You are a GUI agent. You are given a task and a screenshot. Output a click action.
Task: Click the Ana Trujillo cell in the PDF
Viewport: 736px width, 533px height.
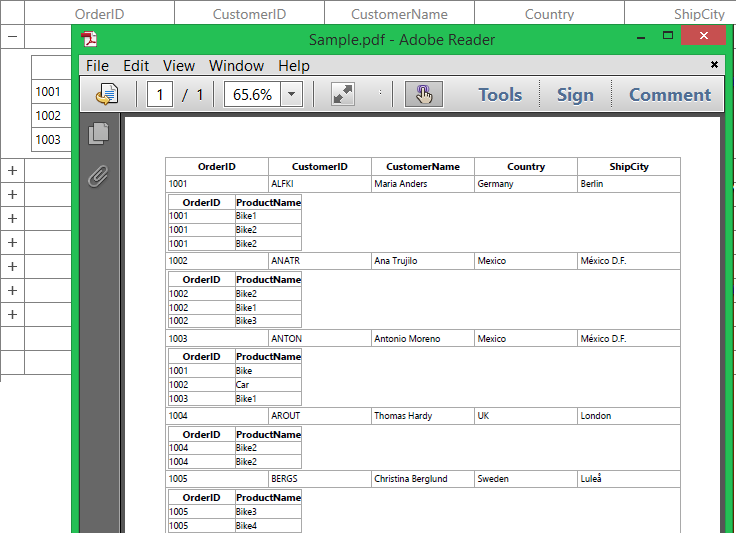click(x=423, y=261)
